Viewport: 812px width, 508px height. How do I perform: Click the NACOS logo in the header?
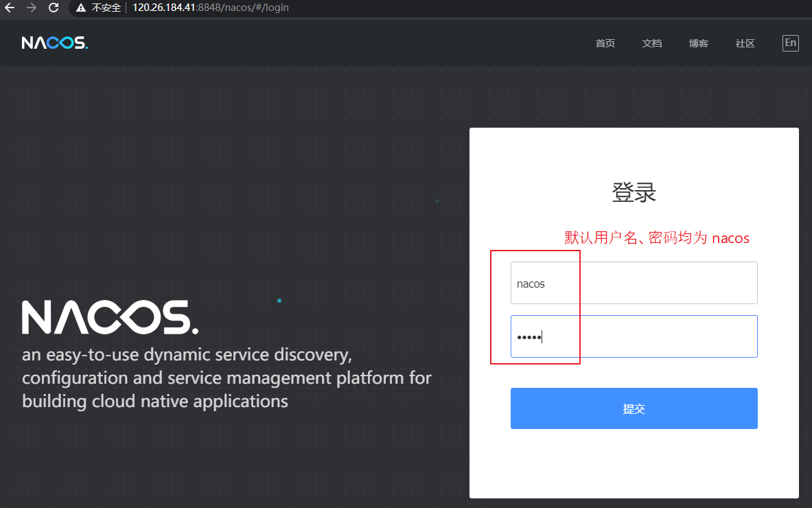point(55,43)
